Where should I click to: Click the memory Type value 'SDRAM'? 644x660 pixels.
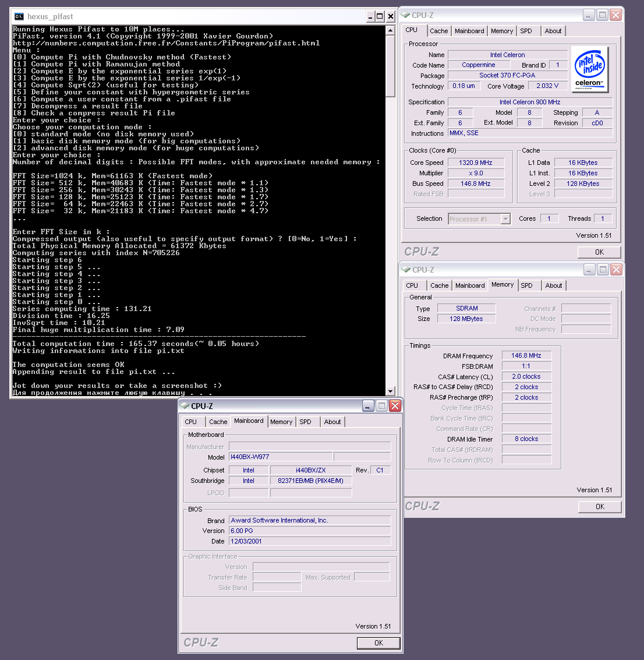click(466, 308)
